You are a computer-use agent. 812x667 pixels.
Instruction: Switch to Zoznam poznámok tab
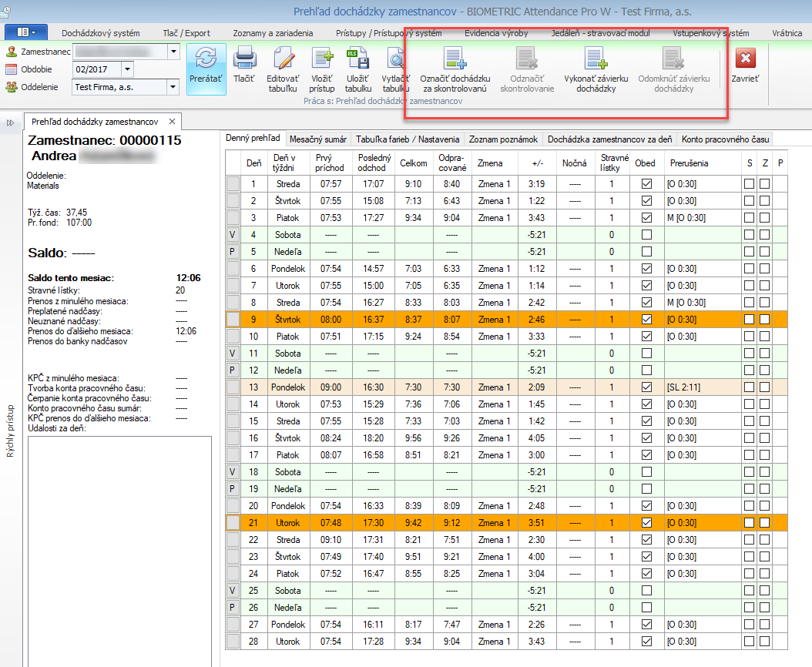tap(503, 139)
